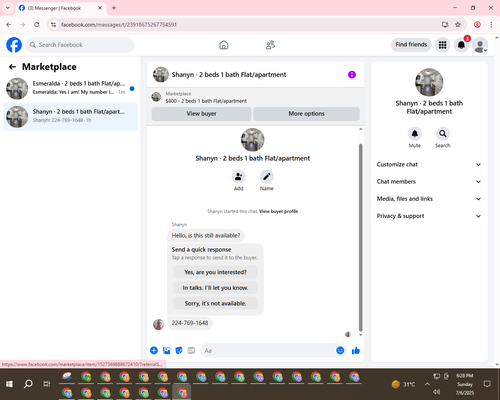
Task: Open the Home icon in top navigation
Action: (224, 45)
